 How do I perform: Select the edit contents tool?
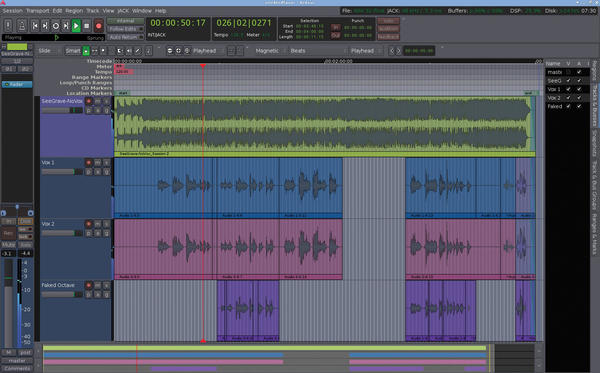[148, 51]
